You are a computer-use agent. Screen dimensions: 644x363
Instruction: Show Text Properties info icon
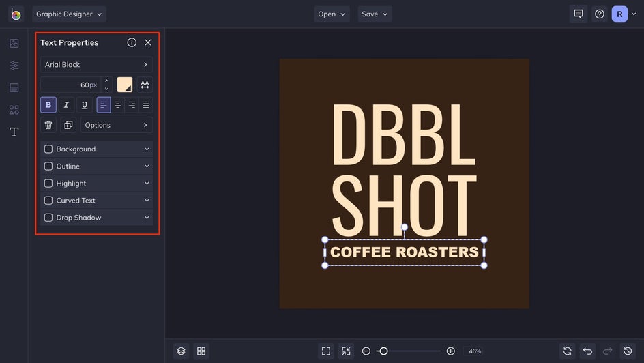132,42
